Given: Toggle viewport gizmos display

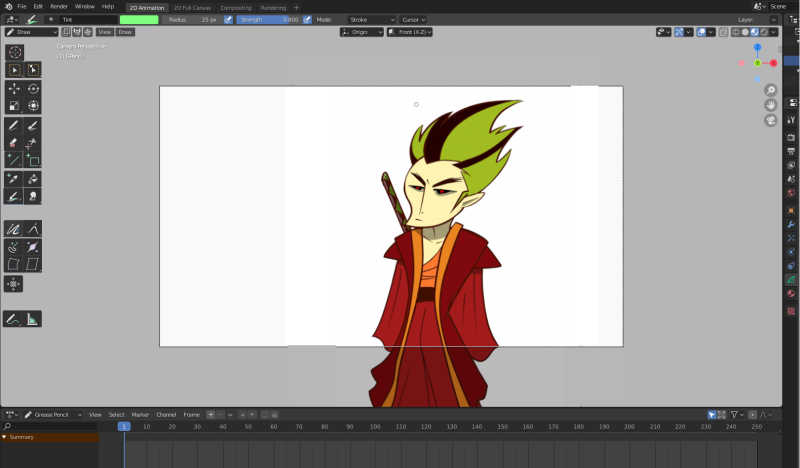Looking at the screenshot, I should click(679, 32).
